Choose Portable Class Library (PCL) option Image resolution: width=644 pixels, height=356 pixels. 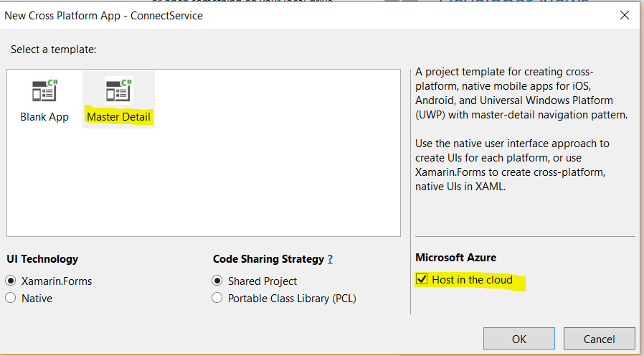pyautogui.click(x=217, y=298)
